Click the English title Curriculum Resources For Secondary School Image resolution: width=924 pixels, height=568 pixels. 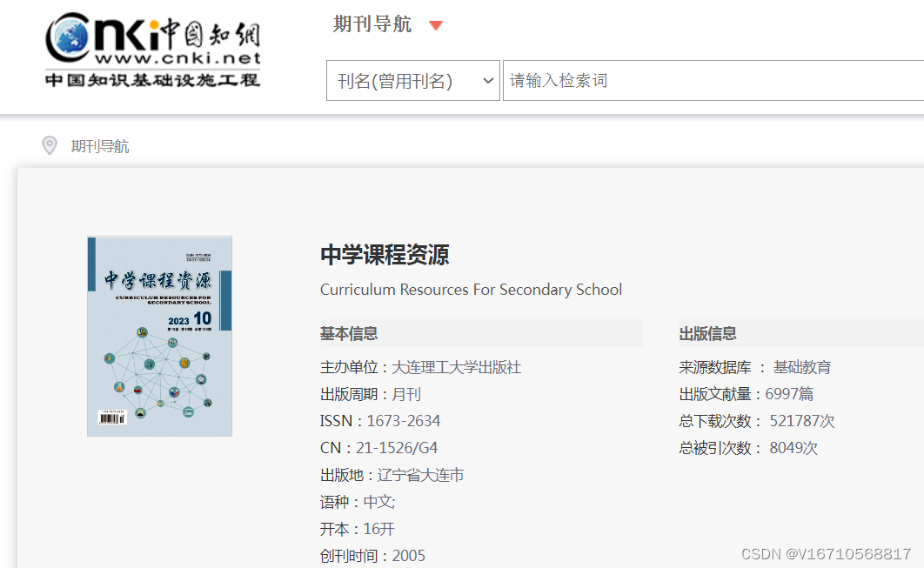point(471,290)
